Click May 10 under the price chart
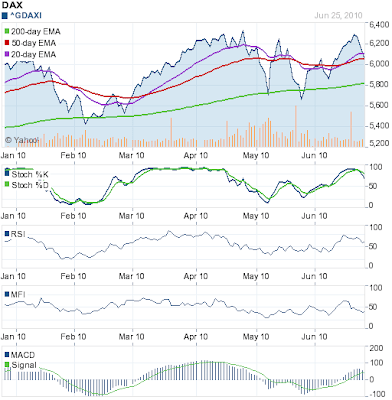392x400 pixels. point(256,155)
